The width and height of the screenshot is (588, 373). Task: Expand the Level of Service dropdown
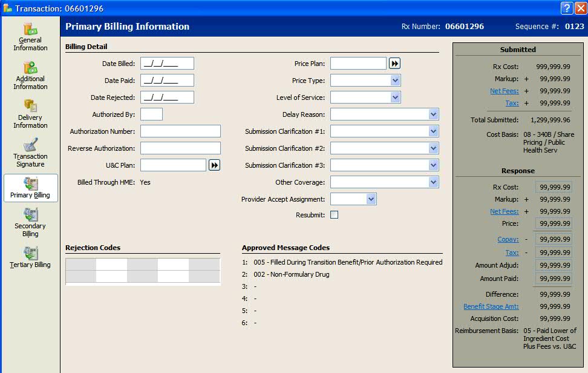tap(395, 97)
